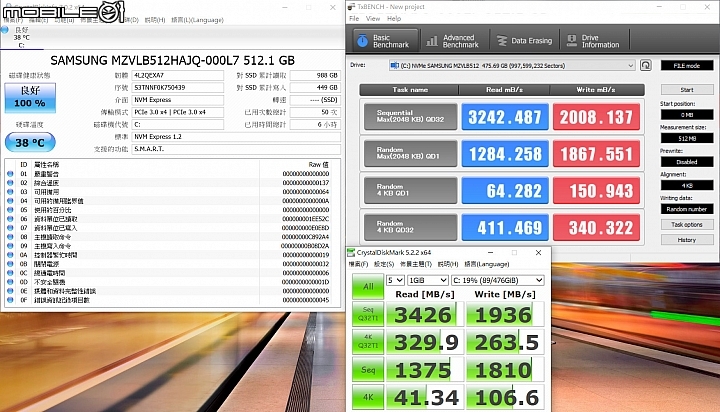Screen dimensions: 720x412
Task: Click the Sequential Max(2048 KB) QD32 task button
Action: (x=411, y=116)
